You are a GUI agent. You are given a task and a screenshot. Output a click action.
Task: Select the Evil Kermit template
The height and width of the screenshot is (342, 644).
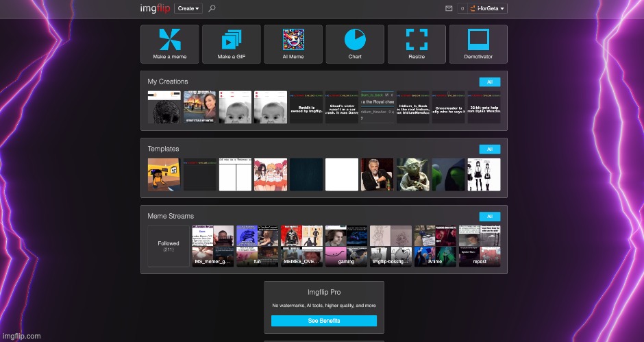(449, 175)
